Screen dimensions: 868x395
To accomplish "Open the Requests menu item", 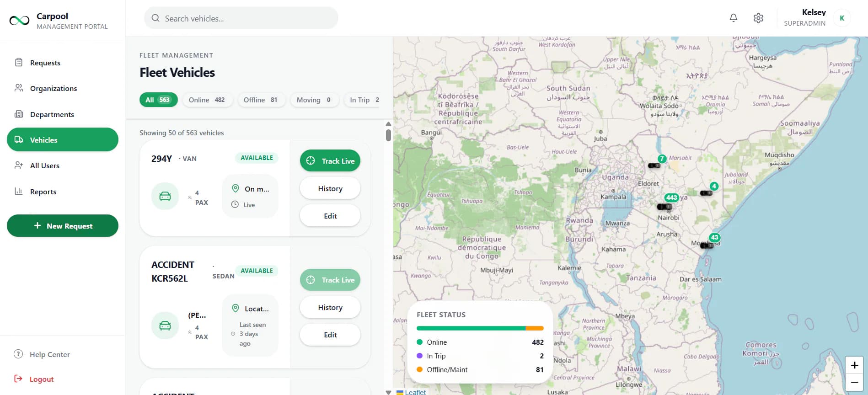I will pos(63,63).
